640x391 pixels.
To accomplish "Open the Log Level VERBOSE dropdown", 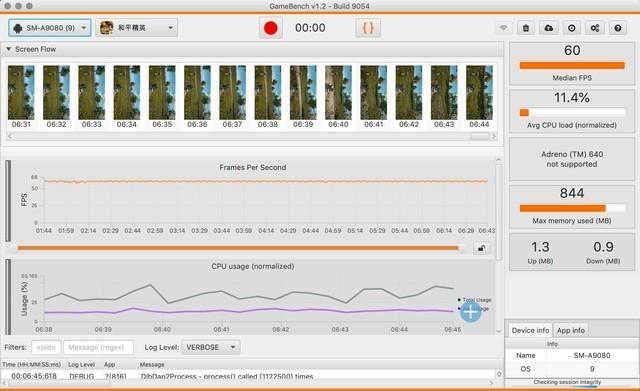I will click(x=211, y=347).
